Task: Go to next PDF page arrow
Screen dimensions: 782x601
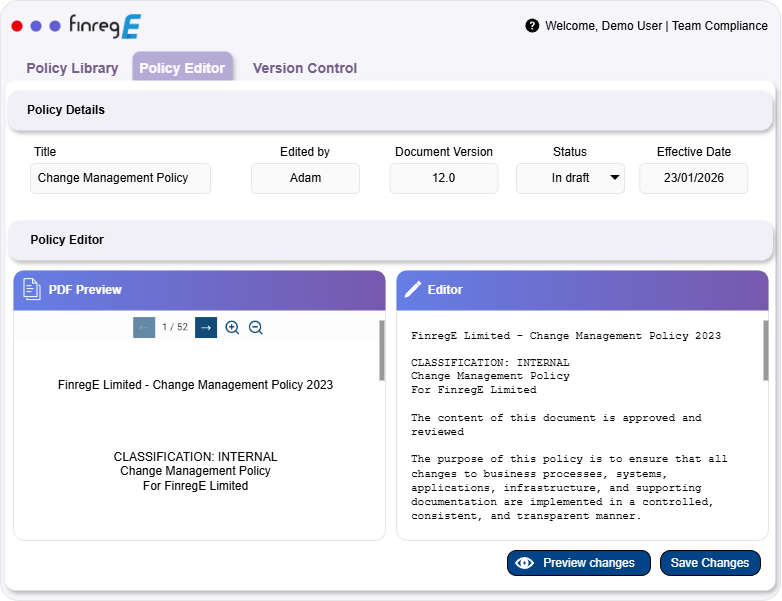Action: click(206, 327)
